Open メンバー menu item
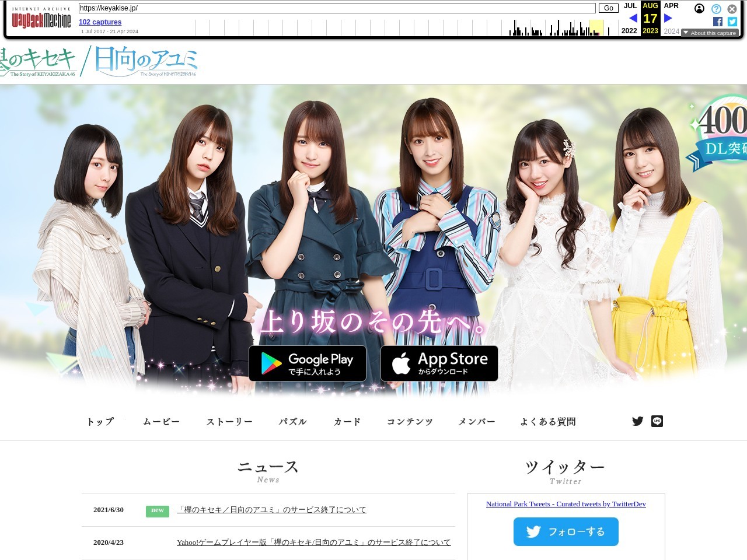The height and width of the screenshot is (560, 747). tap(476, 422)
